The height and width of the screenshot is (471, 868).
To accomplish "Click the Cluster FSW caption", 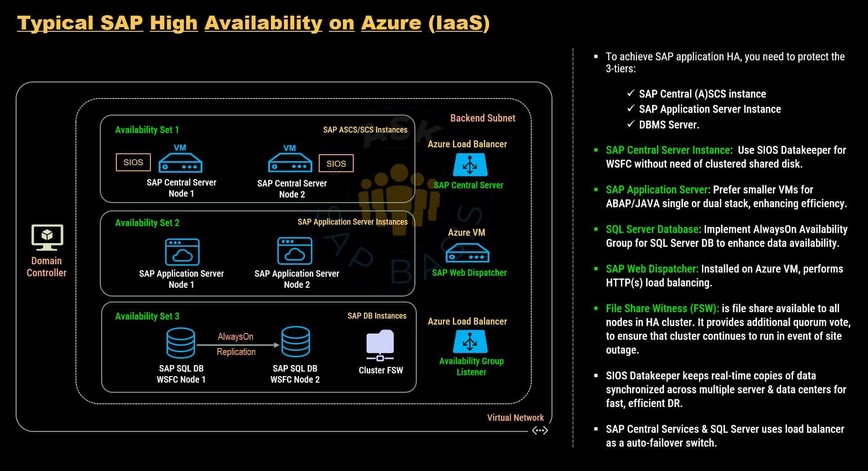I will tap(381, 370).
